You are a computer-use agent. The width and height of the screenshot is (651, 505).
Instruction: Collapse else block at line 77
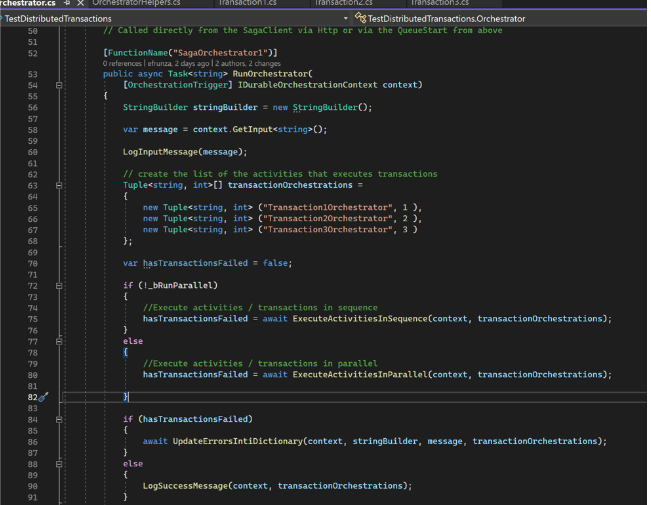(59, 342)
